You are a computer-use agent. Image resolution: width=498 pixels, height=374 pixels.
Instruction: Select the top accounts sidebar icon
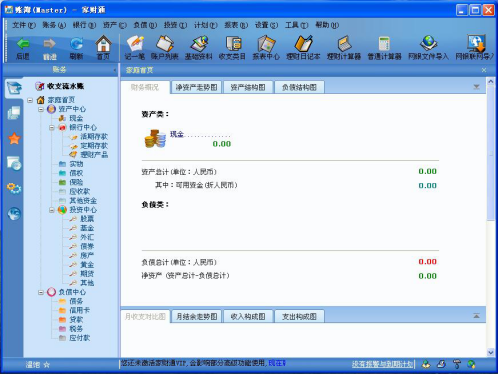pyautogui.click(x=14, y=88)
